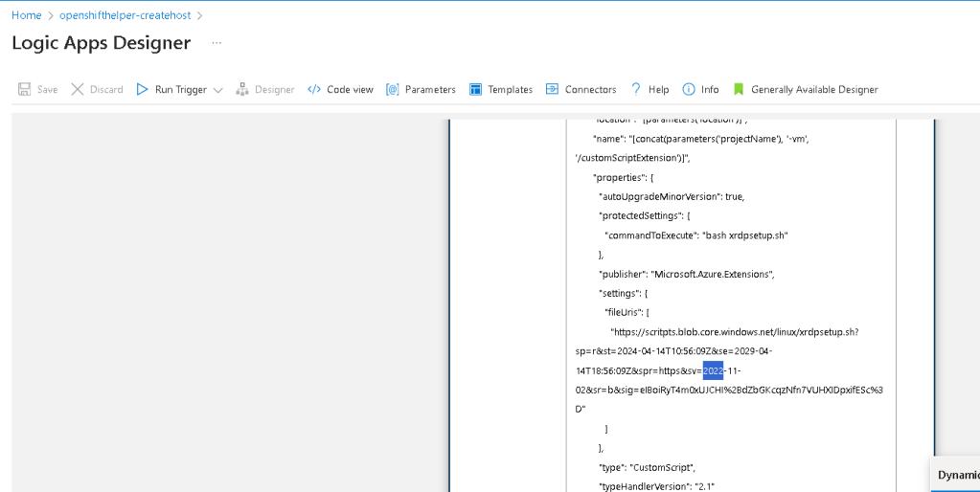
Task: Click the sig=elBoiRyT4m0x signature line
Action: pyautogui.click(x=729, y=390)
